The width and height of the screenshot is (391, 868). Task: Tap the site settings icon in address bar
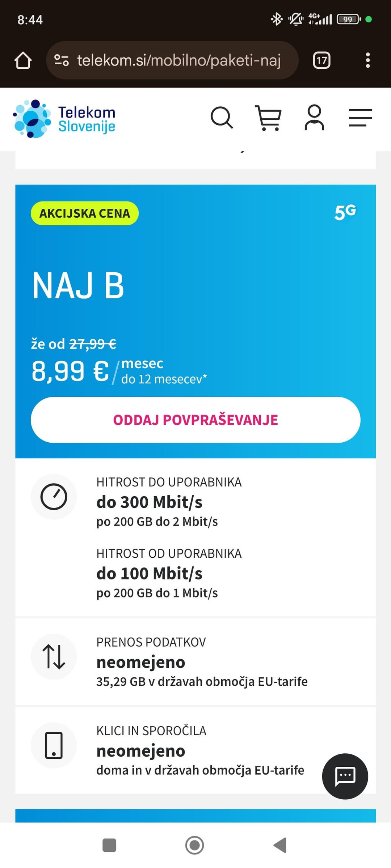[62, 60]
